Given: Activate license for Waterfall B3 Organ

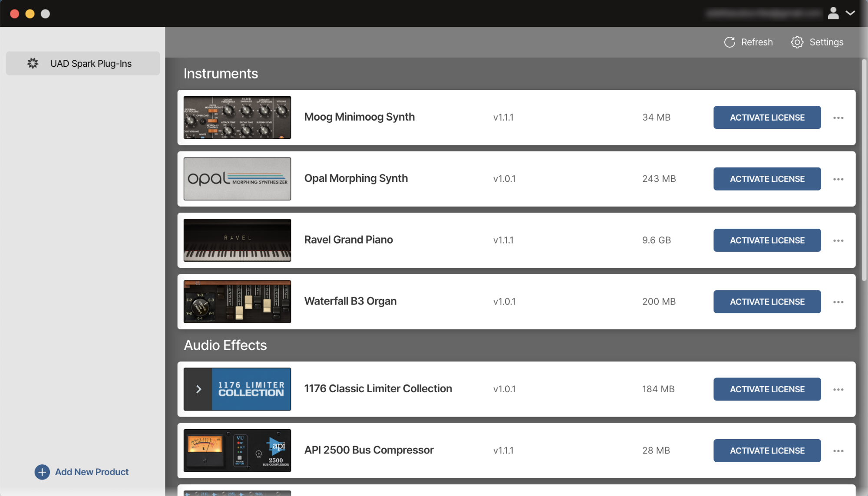Looking at the screenshot, I should click(767, 302).
